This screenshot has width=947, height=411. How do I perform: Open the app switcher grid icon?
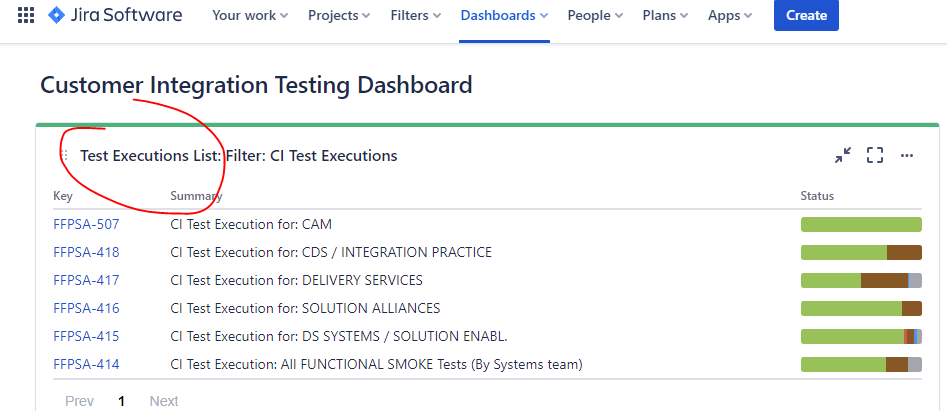[26, 15]
